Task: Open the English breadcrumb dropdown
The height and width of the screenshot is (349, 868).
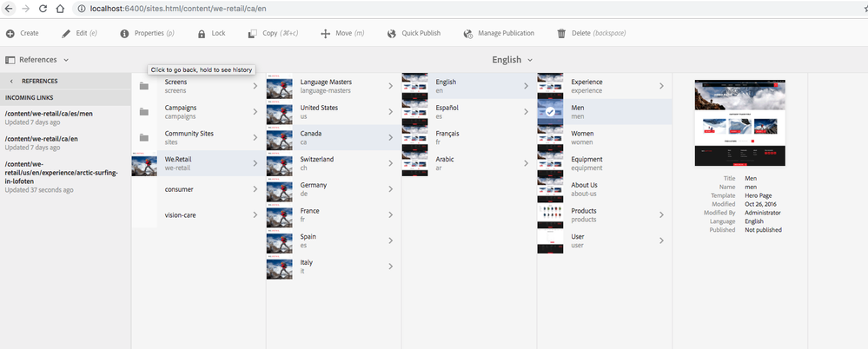Action: [513, 60]
